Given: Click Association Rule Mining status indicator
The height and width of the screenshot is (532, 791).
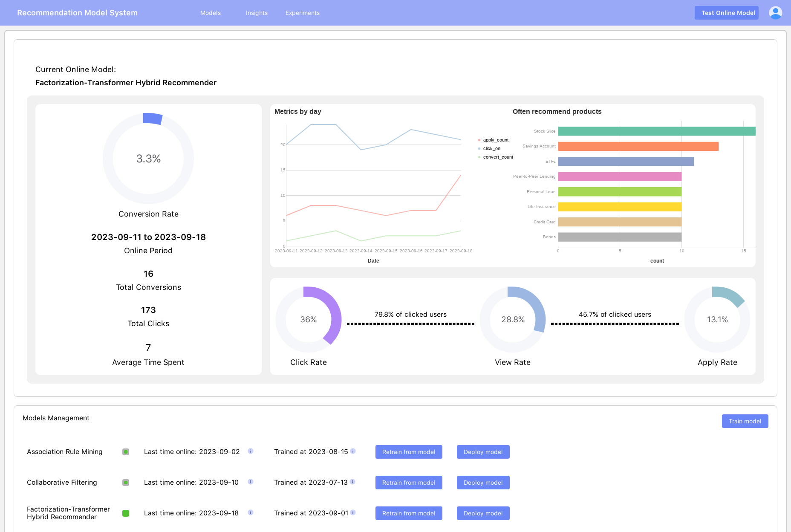Looking at the screenshot, I should pos(126,452).
